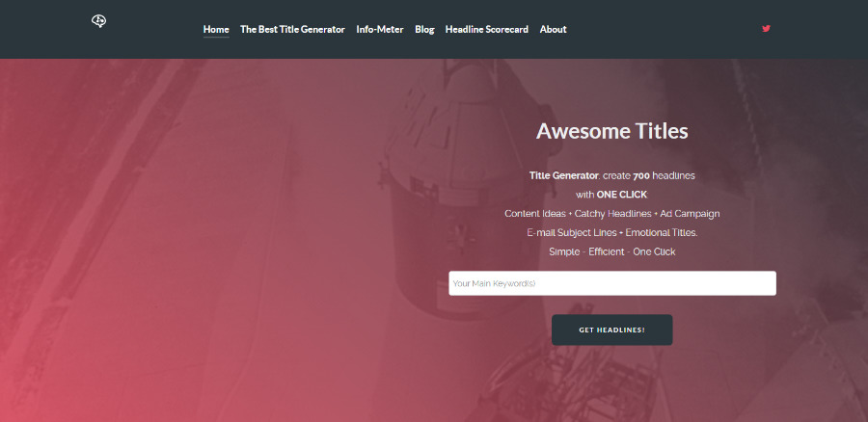Image resolution: width=868 pixels, height=422 pixels.
Task: Click the bold ONE CLICK text
Action: pyautogui.click(x=622, y=195)
